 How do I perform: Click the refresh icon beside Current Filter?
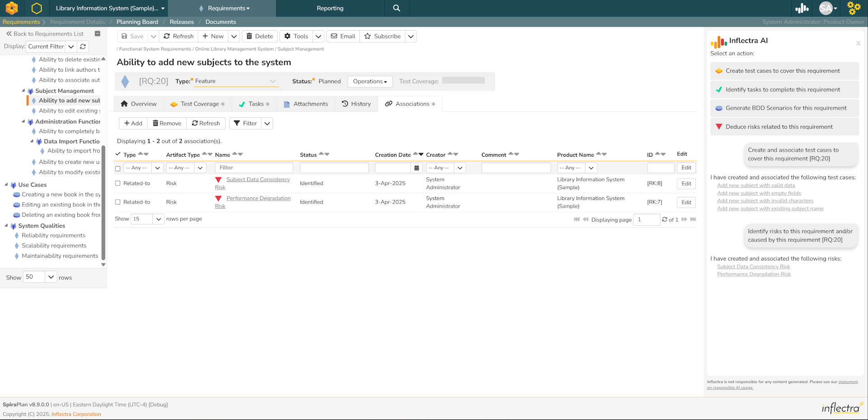[83, 47]
